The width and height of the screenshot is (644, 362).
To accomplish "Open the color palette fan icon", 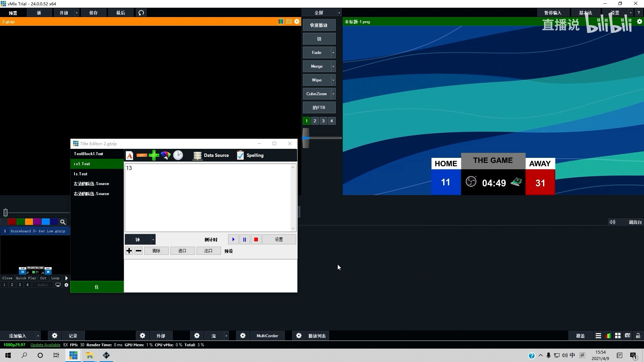I will click(x=166, y=156).
